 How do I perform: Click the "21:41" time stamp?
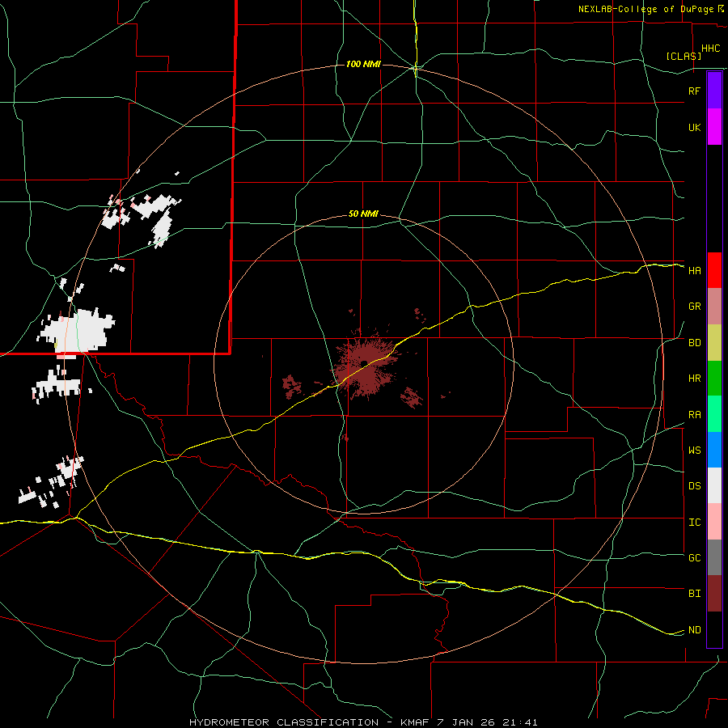522,722
